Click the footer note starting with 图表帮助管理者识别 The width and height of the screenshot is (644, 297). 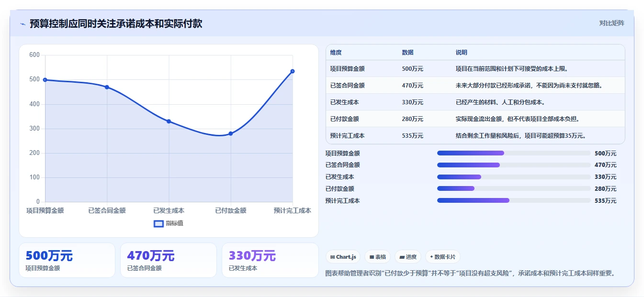pos(470,274)
